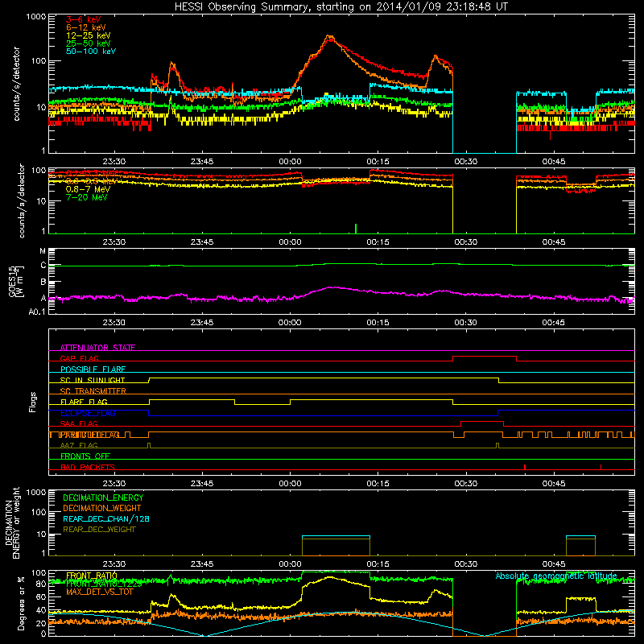The width and height of the screenshot is (644, 644).
Task: Click the BAD_PACKETS flag label
Action: [x=88, y=467]
